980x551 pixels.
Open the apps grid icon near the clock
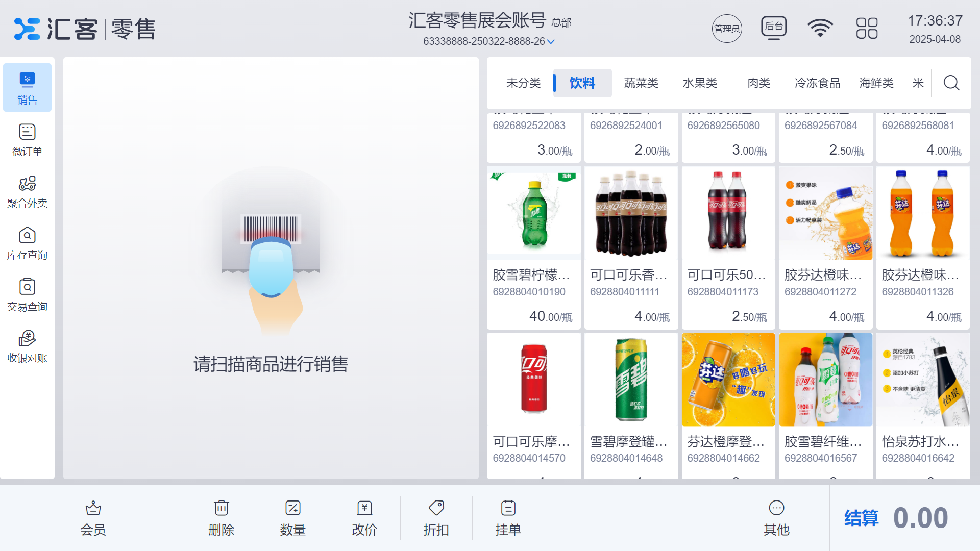click(866, 29)
